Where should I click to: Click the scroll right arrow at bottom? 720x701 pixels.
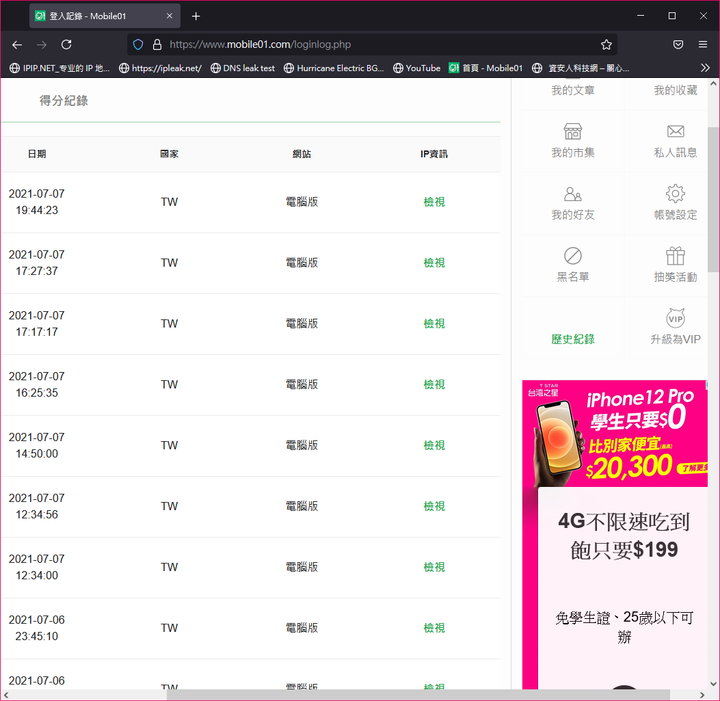pos(702,695)
